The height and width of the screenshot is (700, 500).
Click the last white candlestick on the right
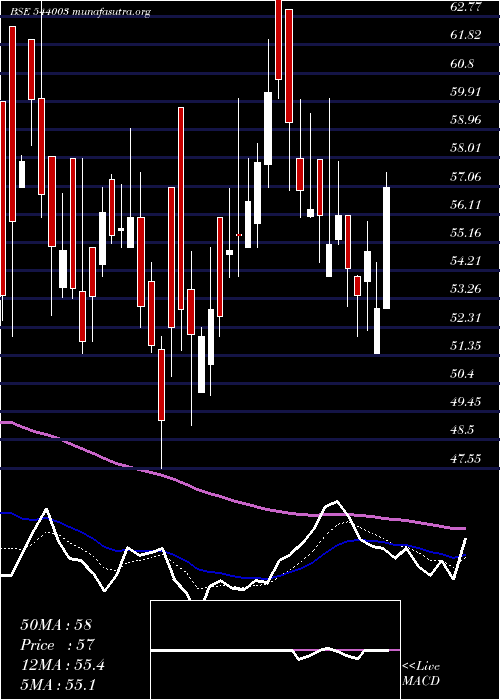387,248
